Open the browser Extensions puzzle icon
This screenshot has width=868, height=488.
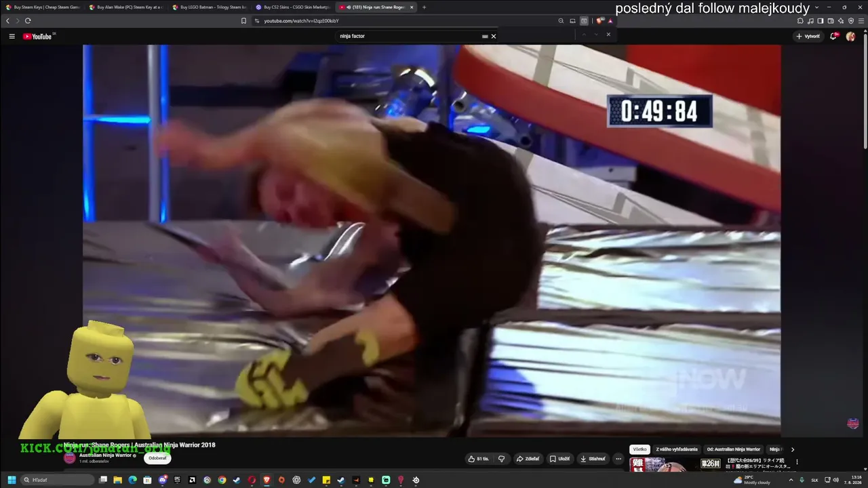800,21
